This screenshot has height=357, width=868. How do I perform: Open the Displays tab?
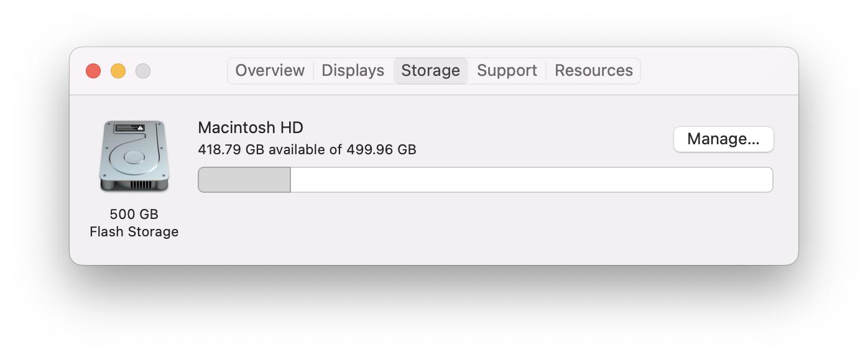click(x=353, y=71)
